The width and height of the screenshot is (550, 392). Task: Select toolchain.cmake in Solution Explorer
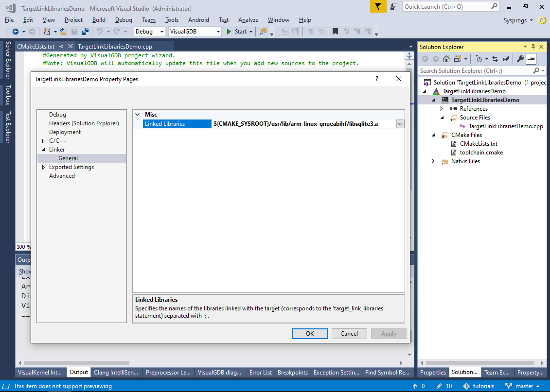coord(481,153)
